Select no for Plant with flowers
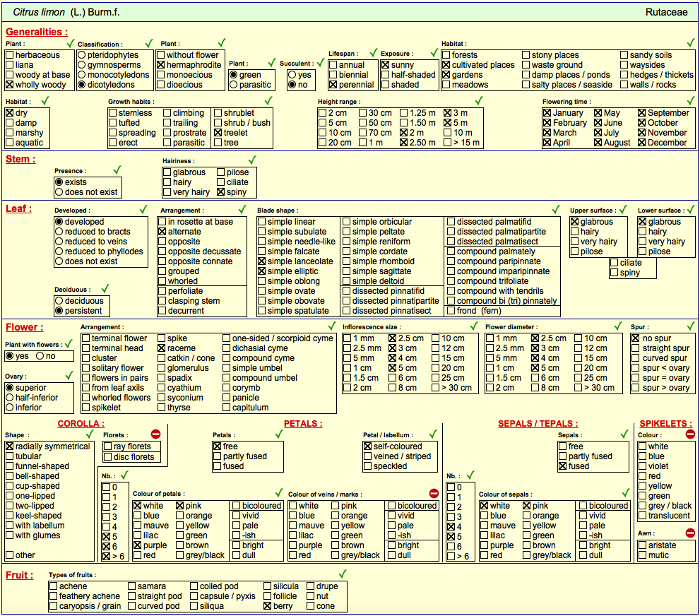 (x=40, y=356)
